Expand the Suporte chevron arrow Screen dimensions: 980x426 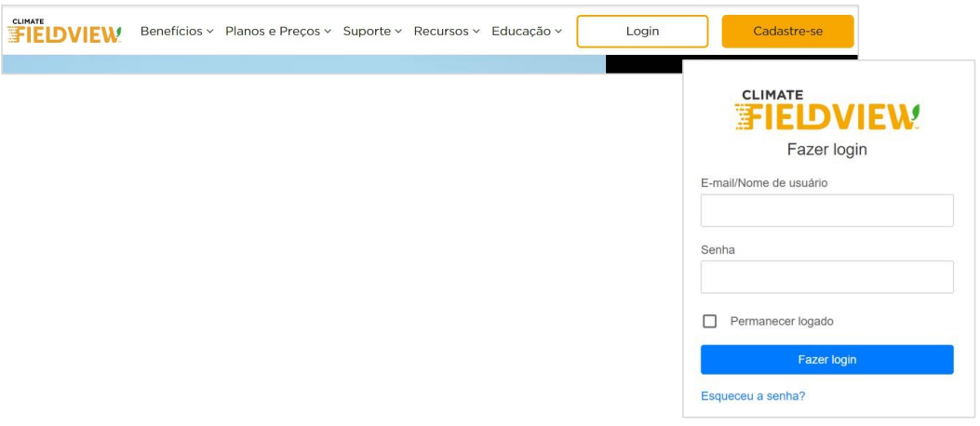pyautogui.click(x=398, y=32)
